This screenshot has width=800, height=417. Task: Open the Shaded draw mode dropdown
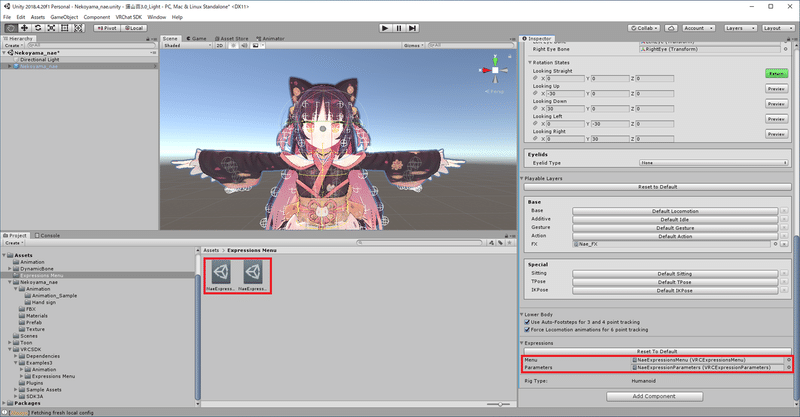(187, 45)
